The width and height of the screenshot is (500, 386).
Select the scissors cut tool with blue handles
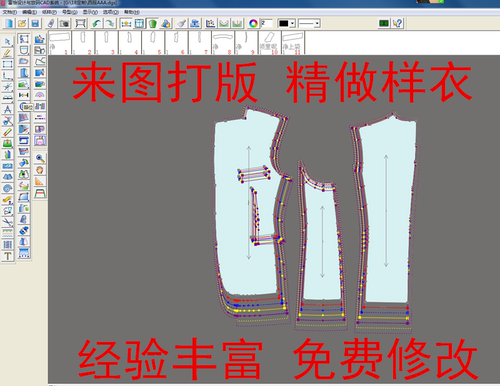(x=8, y=121)
